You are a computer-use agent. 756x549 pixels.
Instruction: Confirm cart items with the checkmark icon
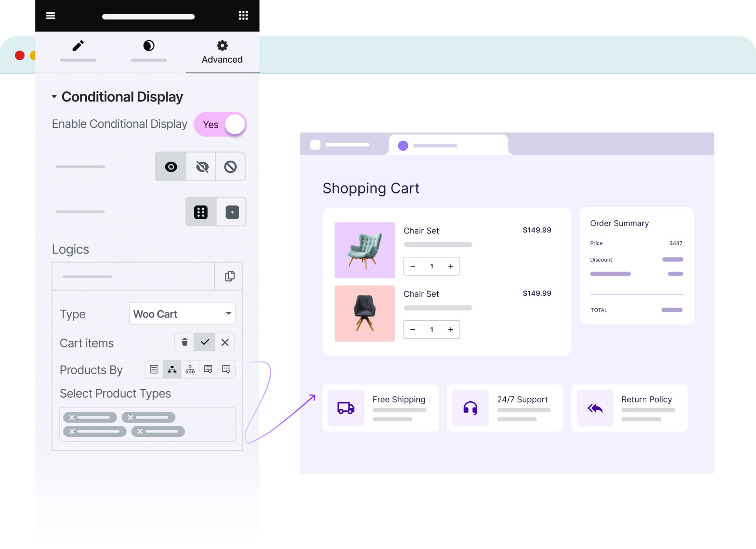(x=205, y=342)
